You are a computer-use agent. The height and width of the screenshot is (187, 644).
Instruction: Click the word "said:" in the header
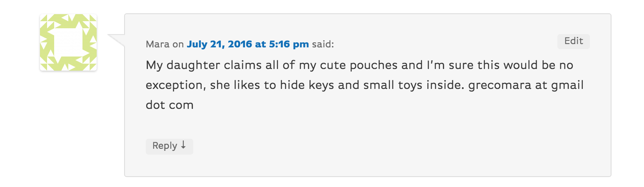323,44
